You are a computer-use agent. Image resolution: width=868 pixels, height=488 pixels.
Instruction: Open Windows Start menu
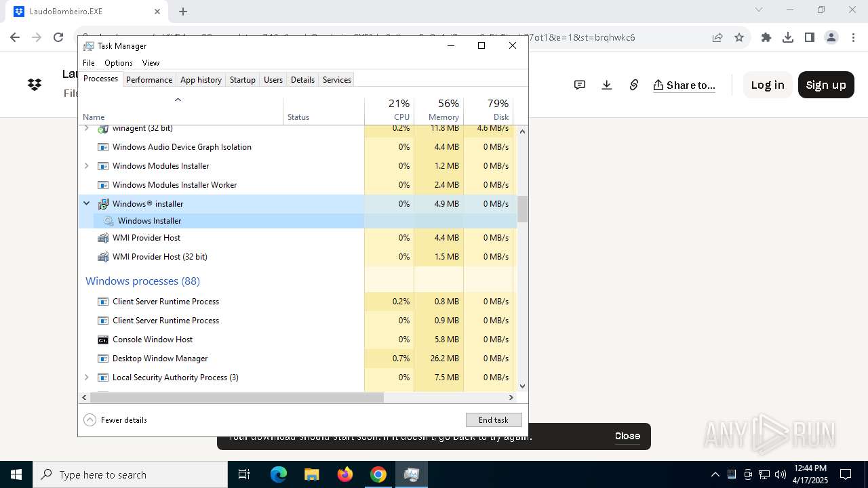[16, 474]
